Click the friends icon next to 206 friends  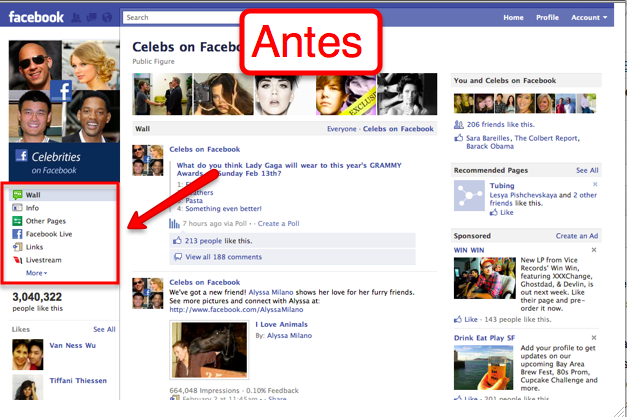pos(459,124)
